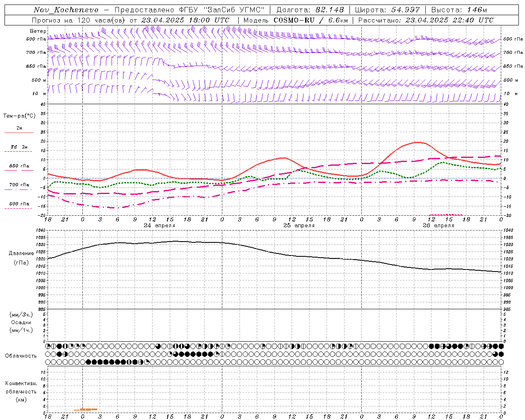Click the orange convective cloud bar
Screen dimensions: 525x420
tap(86, 409)
